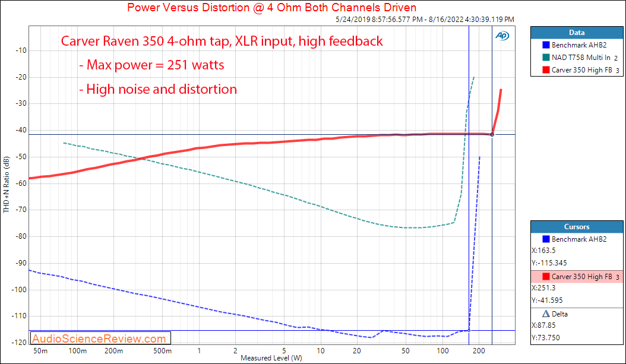Image resolution: width=626 pixels, height=364 pixels.
Task: Click the Delta label in Cursors panel
Action: pyautogui.click(x=559, y=314)
